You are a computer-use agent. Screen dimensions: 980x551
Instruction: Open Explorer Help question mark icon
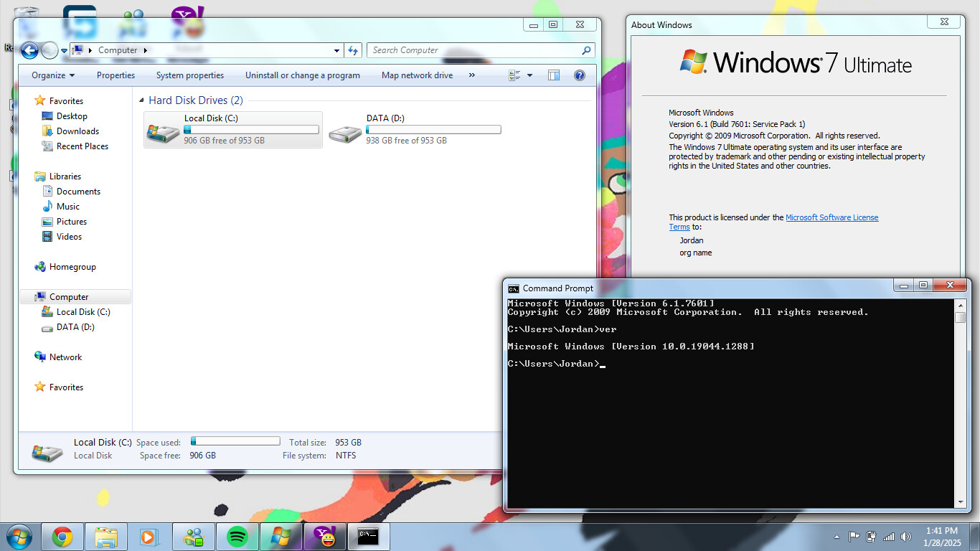click(x=580, y=75)
